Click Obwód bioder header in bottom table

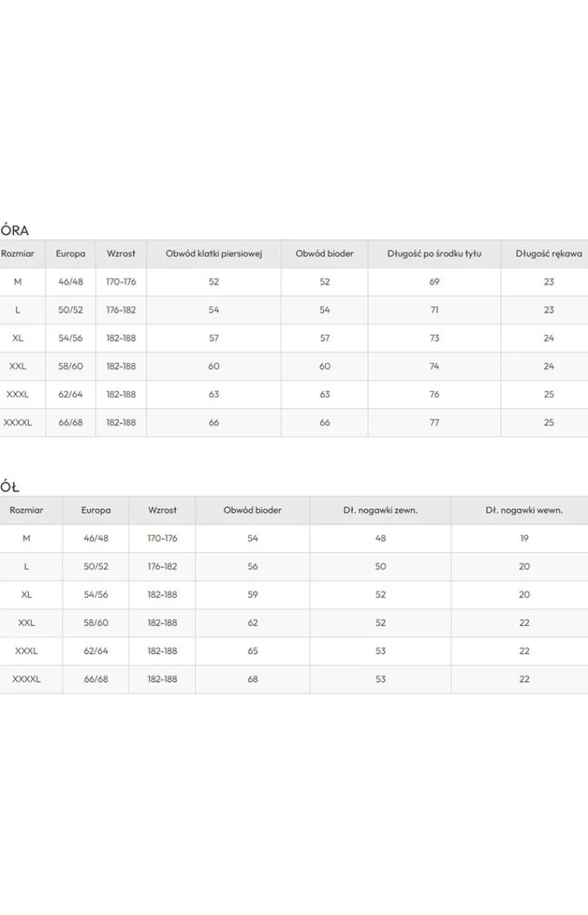[x=253, y=510]
